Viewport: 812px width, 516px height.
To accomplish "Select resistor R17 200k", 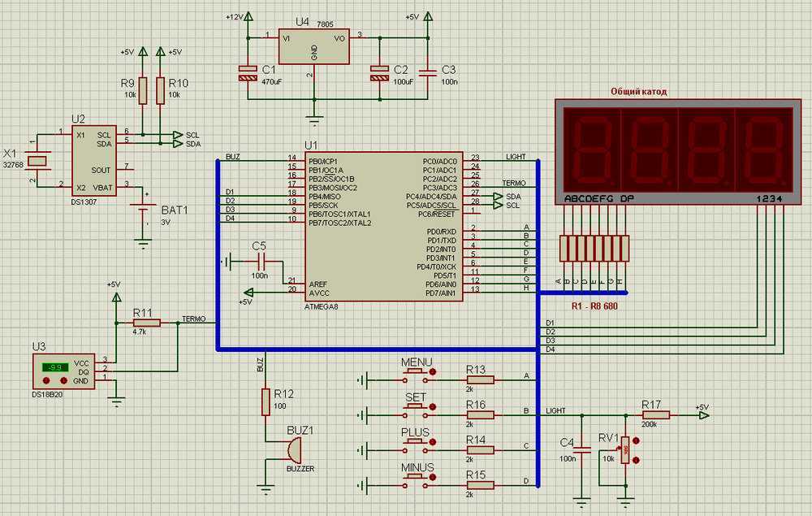I will pyautogui.click(x=655, y=415).
